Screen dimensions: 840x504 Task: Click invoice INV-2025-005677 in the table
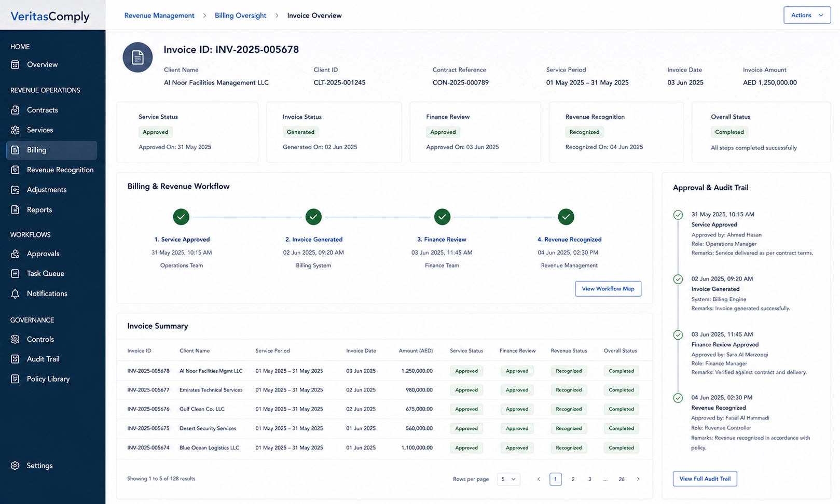click(x=148, y=390)
